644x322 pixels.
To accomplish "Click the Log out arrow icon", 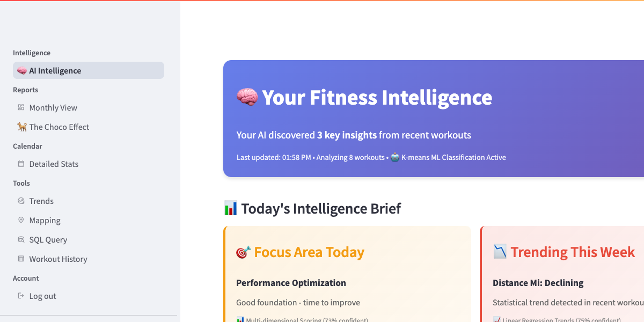I will (21, 296).
